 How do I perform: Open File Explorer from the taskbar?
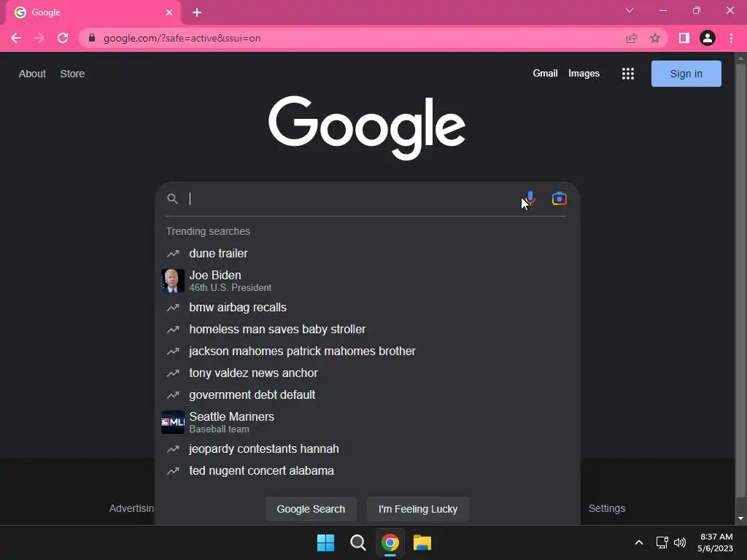422,542
